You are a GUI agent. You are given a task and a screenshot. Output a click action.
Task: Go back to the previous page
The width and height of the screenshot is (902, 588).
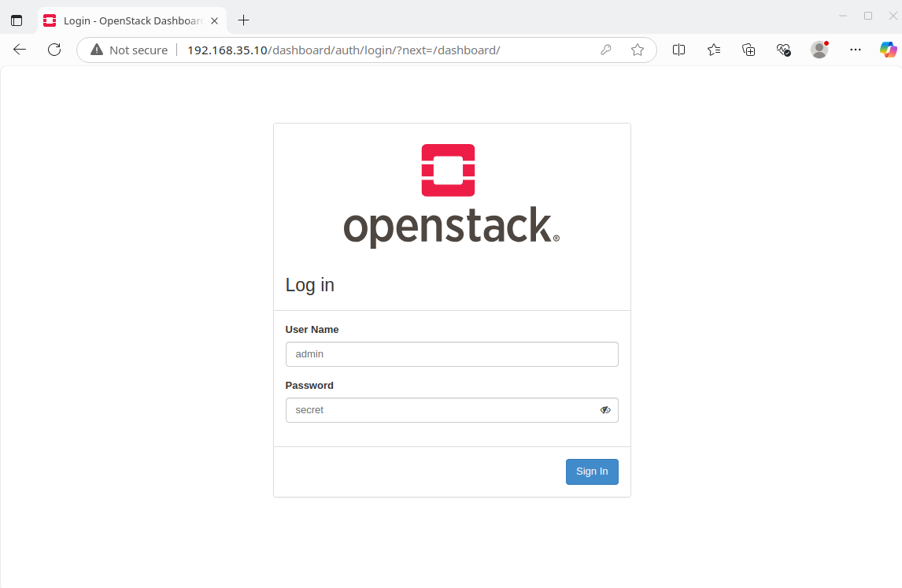point(20,50)
